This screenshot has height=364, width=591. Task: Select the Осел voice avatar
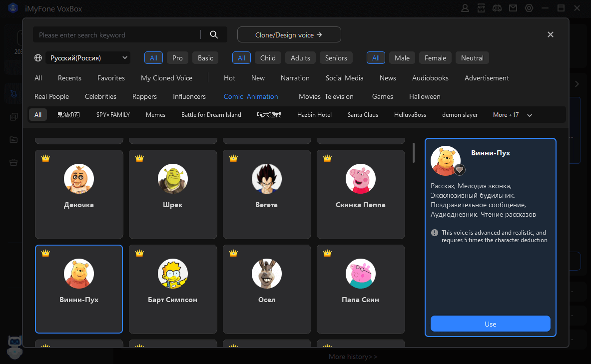tap(266, 274)
